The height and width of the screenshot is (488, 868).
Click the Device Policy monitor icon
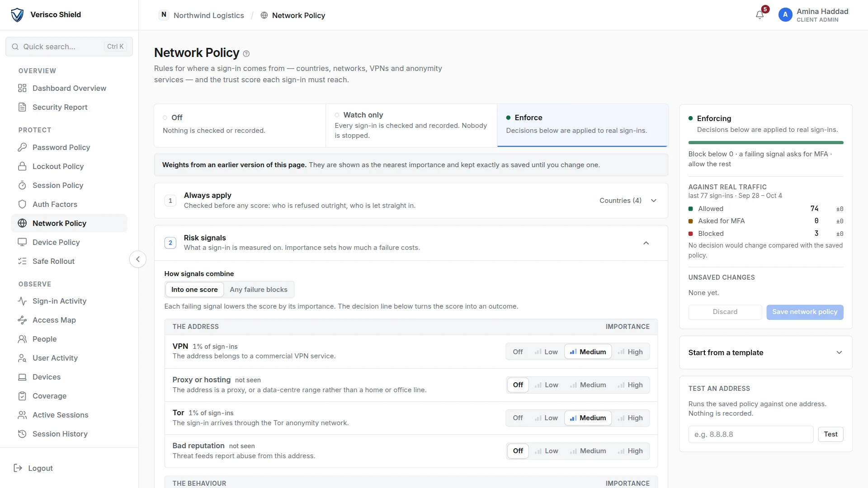(x=22, y=242)
